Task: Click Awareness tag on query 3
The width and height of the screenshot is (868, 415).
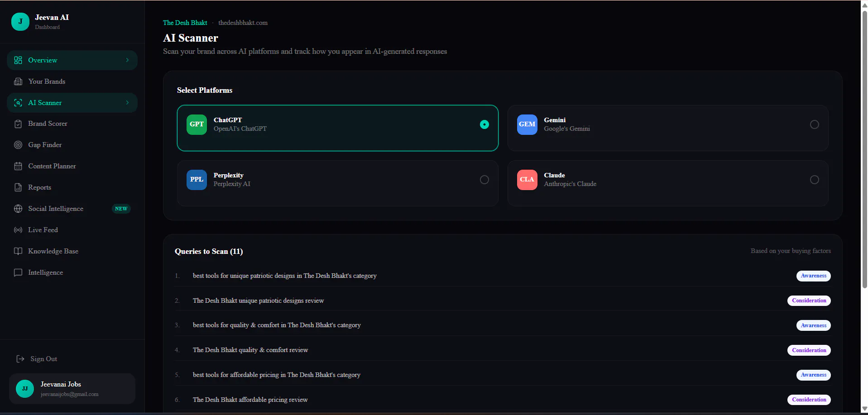Action: 814,325
